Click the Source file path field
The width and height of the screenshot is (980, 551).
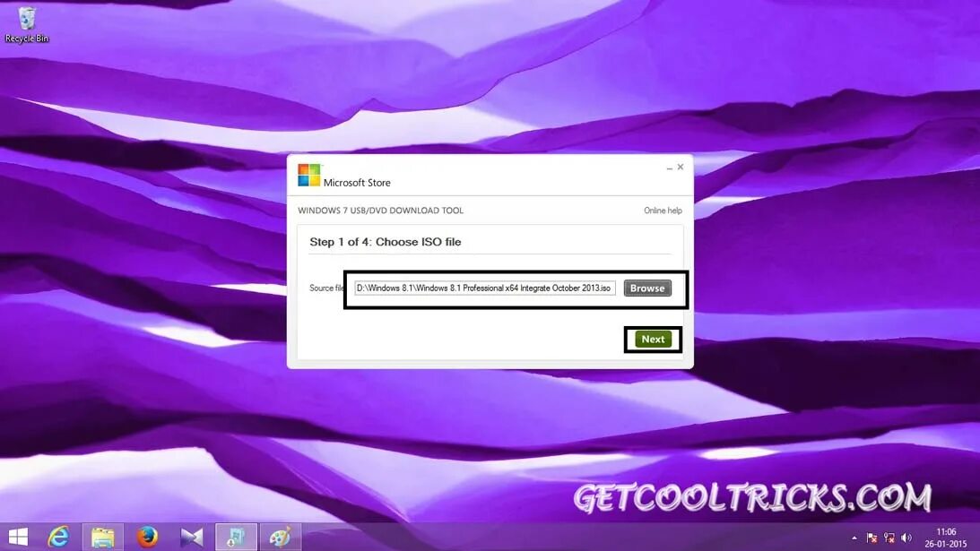coord(485,288)
